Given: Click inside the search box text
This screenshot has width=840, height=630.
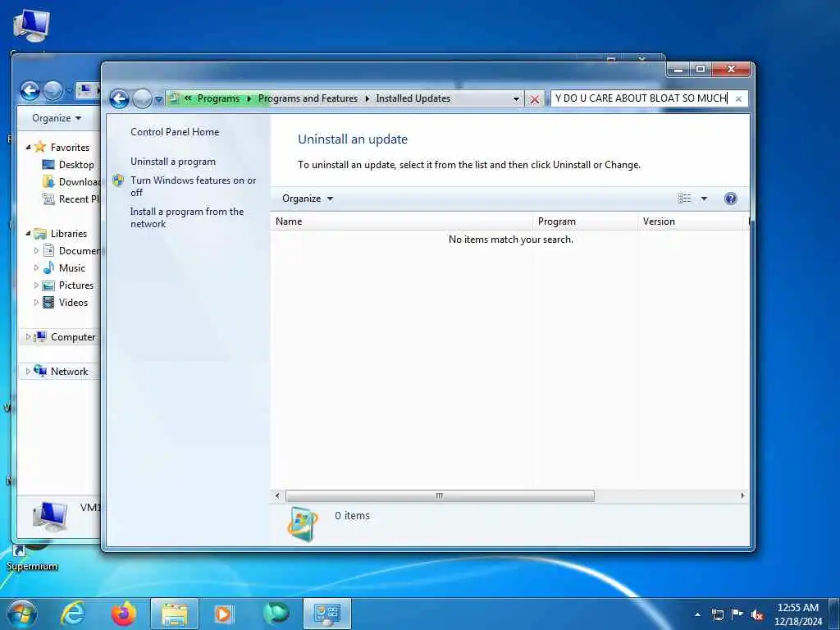Looking at the screenshot, I should 641,98.
